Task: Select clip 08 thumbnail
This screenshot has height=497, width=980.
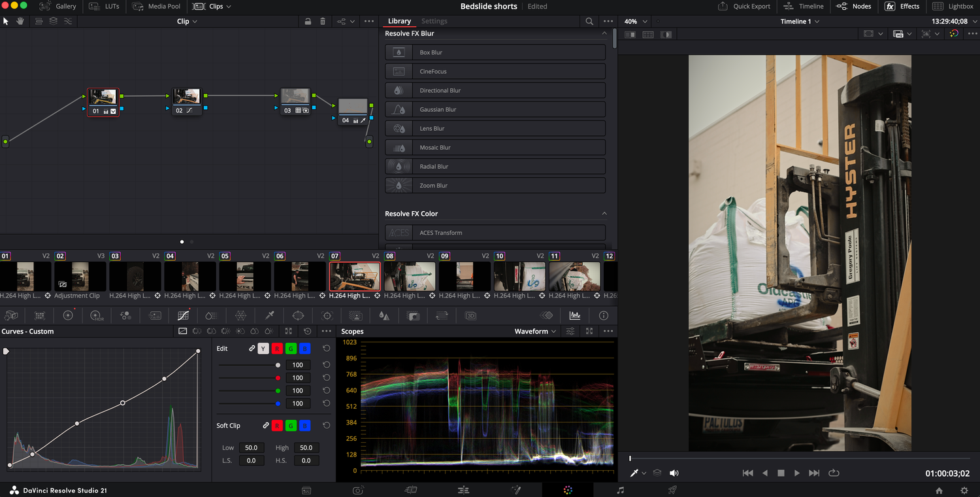Action: pos(410,276)
